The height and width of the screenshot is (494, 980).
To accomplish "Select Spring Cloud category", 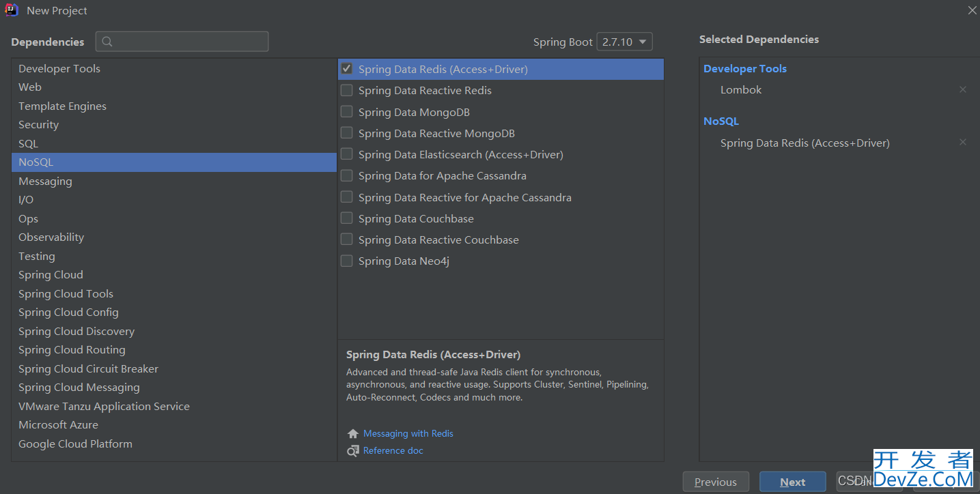I will coord(174,275).
